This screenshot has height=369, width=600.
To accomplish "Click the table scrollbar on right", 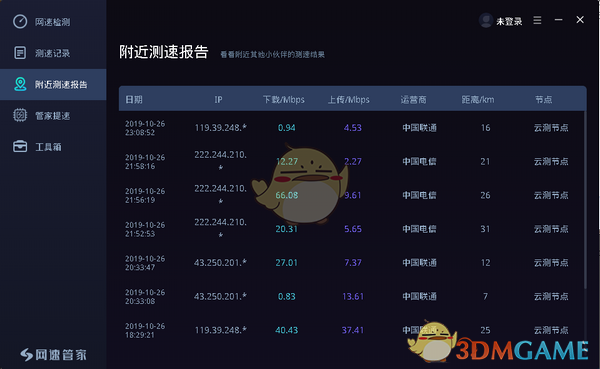I will click(585, 199).
